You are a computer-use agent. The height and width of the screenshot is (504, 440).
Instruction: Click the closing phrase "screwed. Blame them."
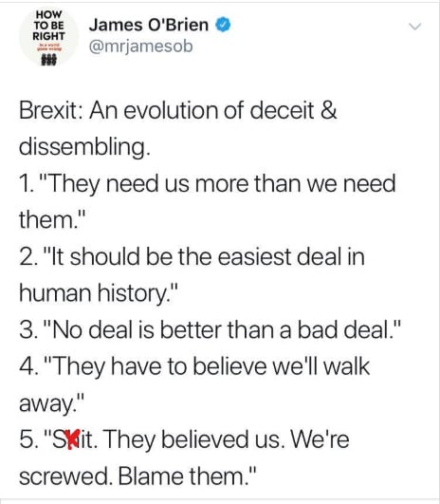click(x=138, y=476)
